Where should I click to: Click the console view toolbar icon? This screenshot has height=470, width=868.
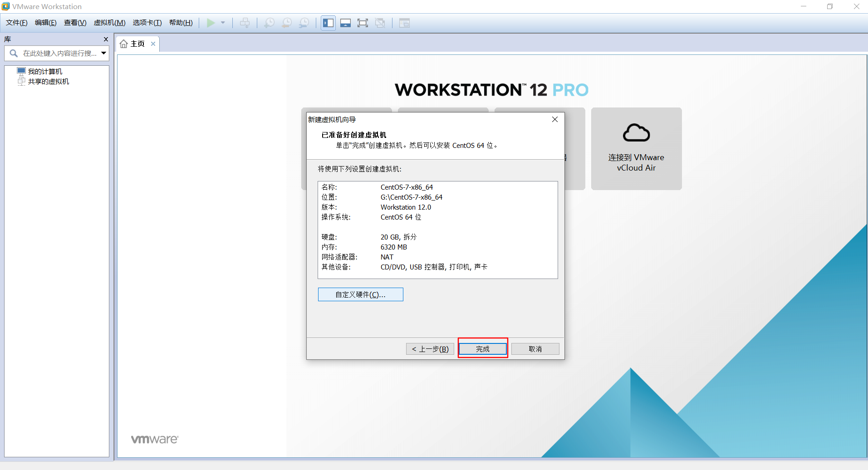[404, 23]
